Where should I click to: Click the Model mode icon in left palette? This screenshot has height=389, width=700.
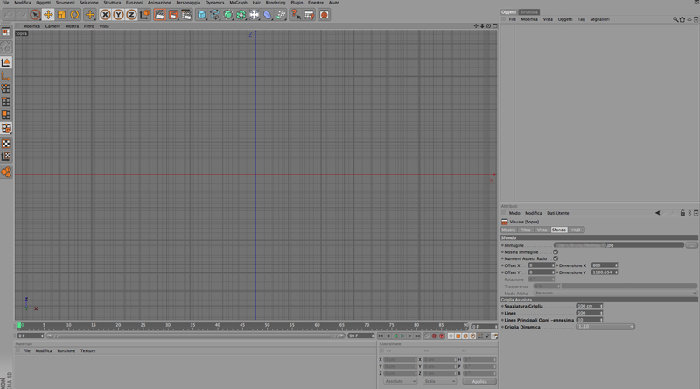(6, 63)
